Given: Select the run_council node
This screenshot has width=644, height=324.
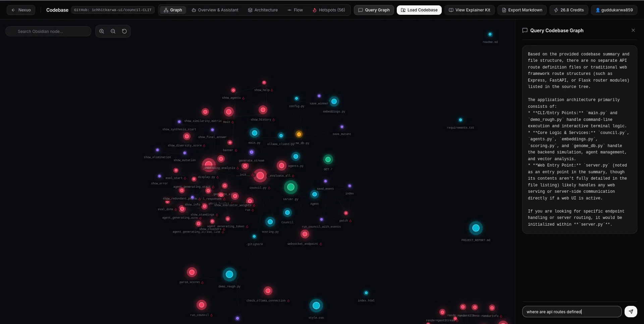Looking at the screenshot, I should click(x=201, y=305).
